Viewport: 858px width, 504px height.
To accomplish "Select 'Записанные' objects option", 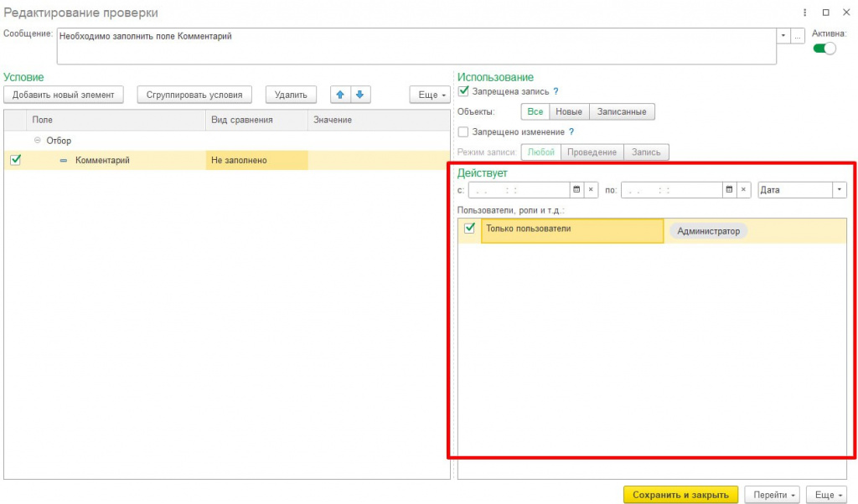I will coord(622,111).
